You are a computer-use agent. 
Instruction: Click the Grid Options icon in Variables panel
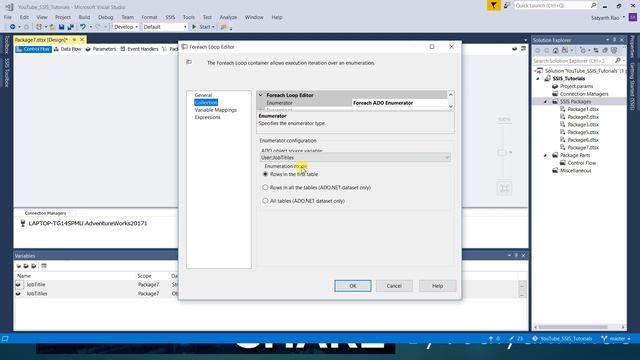44,266
